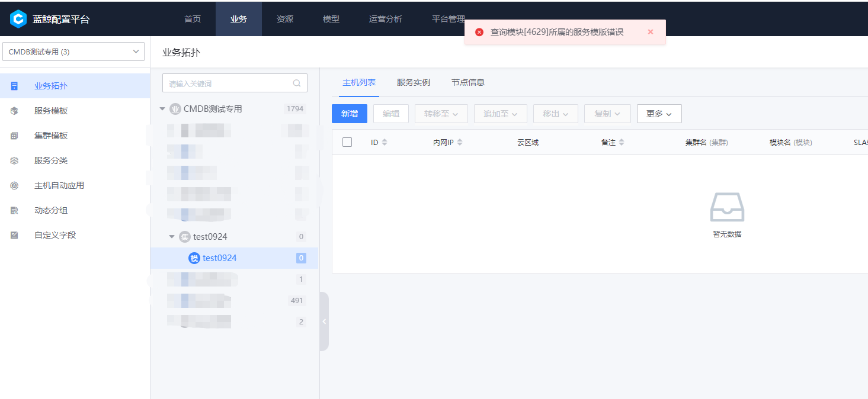Click the 491 count badge in tree

pos(297,301)
